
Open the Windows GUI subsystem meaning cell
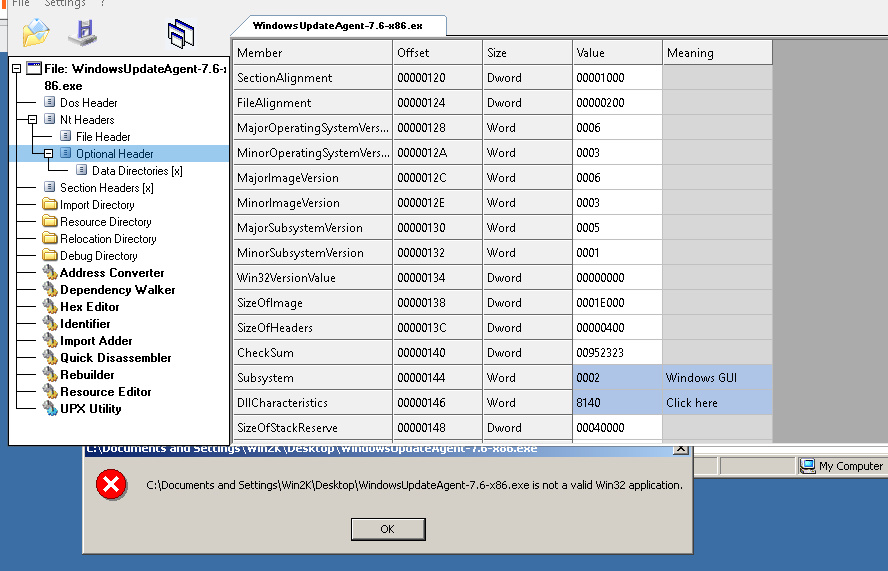point(718,377)
